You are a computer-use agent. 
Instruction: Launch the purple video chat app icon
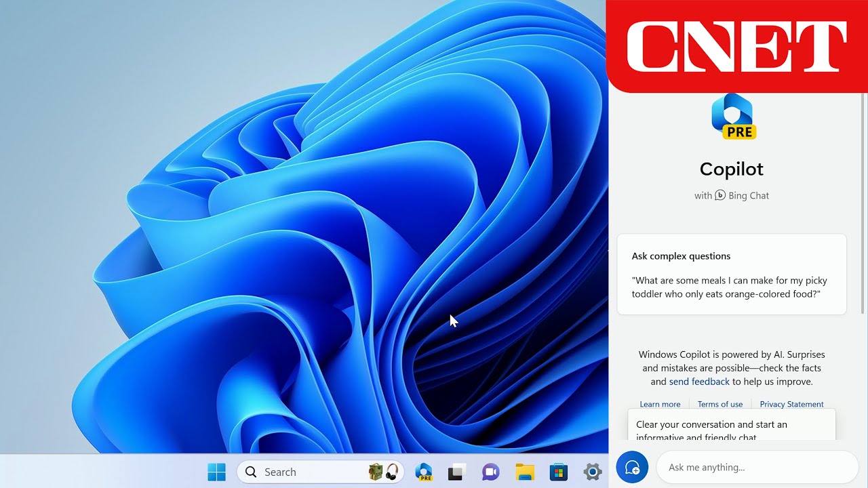point(490,472)
